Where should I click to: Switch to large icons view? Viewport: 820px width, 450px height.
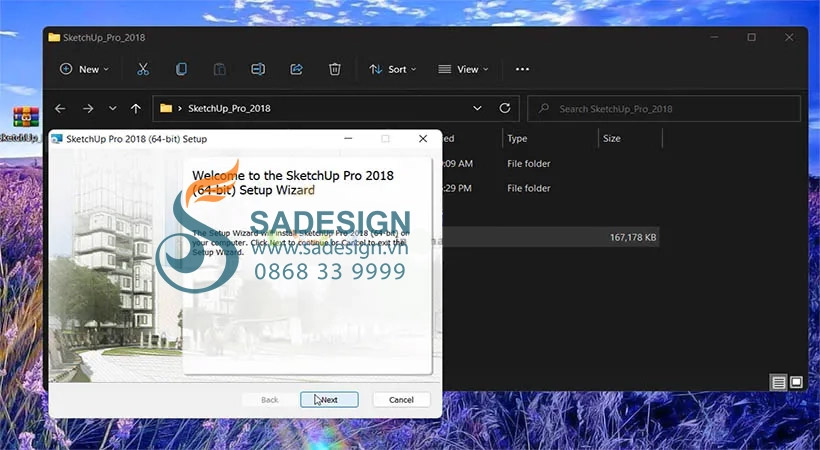(796, 382)
